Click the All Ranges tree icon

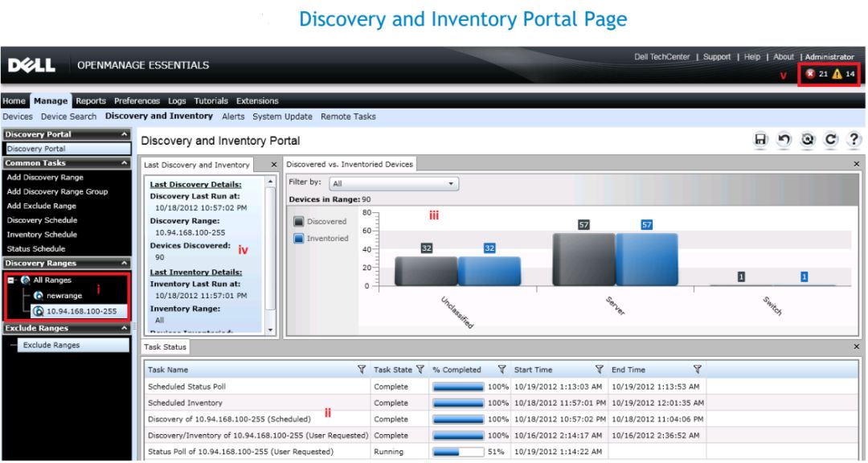click(26, 281)
